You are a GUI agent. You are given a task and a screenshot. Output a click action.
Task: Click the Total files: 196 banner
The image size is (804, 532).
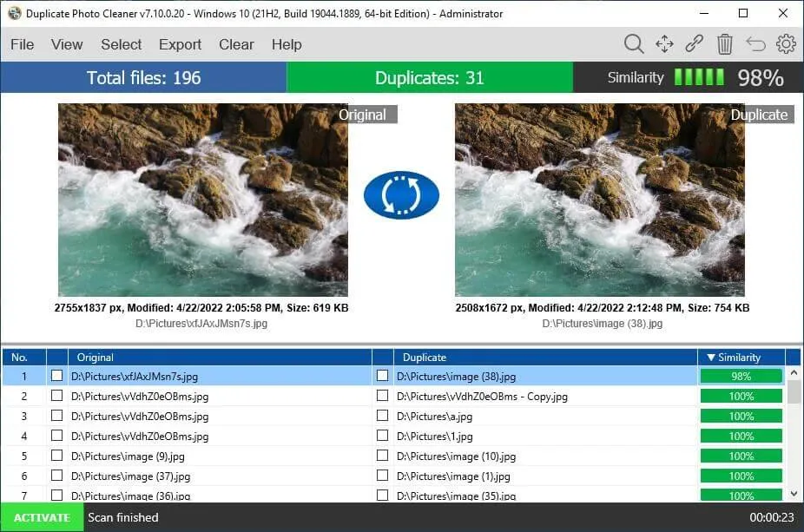143,78
